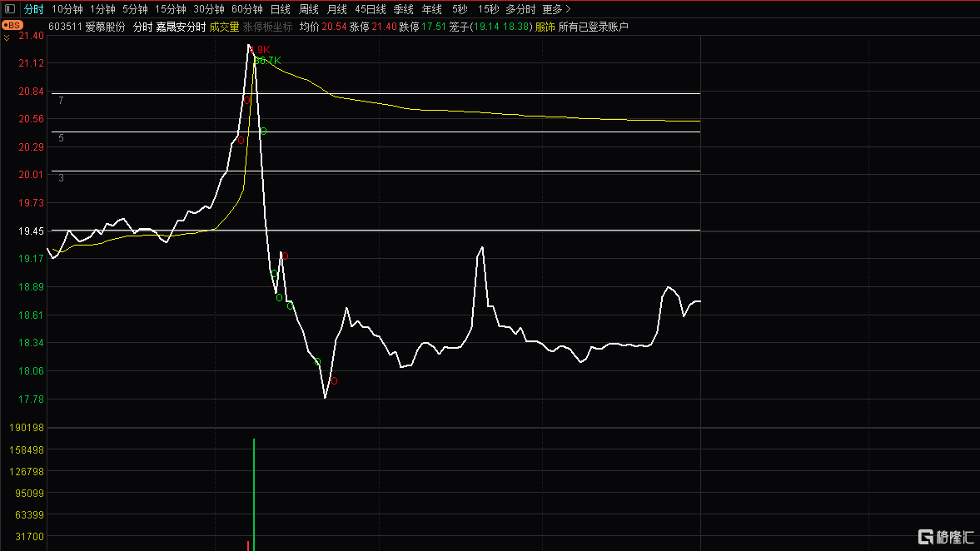This screenshot has height=551, width=980.
Task: Switch to the 15秒 period tab
Action: (488, 9)
